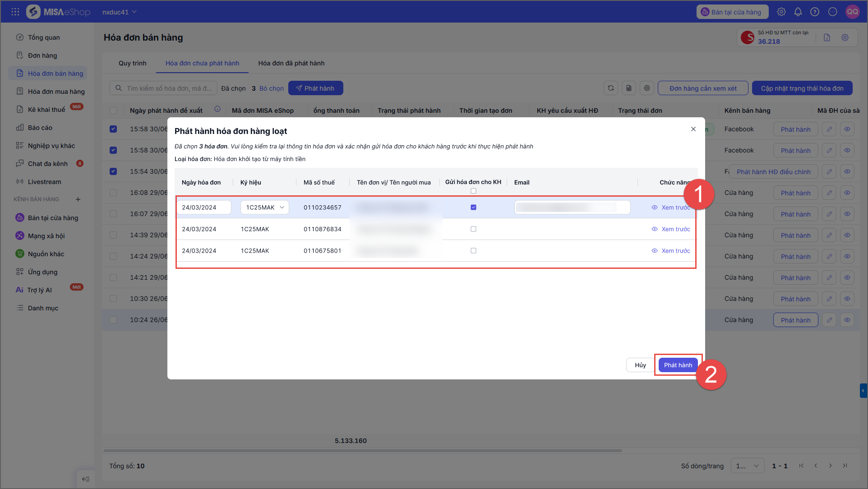The height and width of the screenshot is (489, 868).
Task: Click the MISA eShop logo
Action: (58, 12)
